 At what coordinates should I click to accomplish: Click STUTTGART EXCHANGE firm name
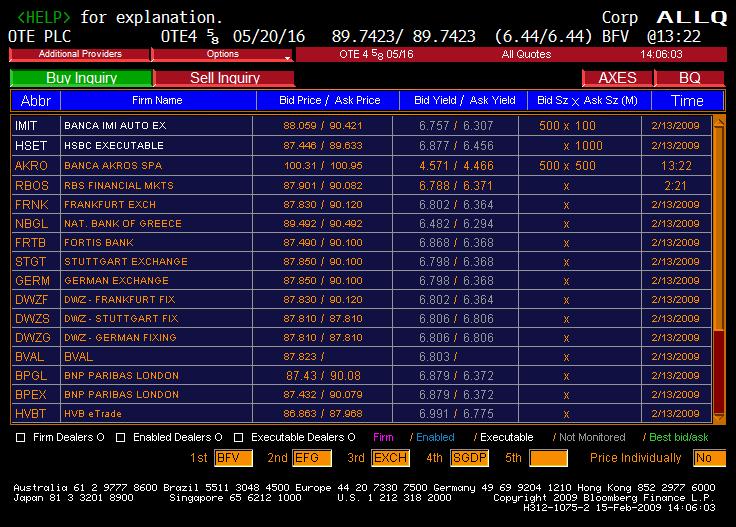pyautogui.click(x=126, y=261)
